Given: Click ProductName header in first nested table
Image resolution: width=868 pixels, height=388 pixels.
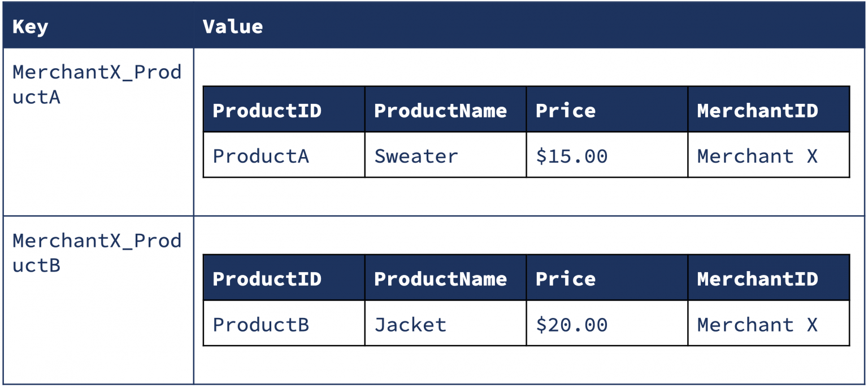Looking at the screenshot, I should click(445, 110).
